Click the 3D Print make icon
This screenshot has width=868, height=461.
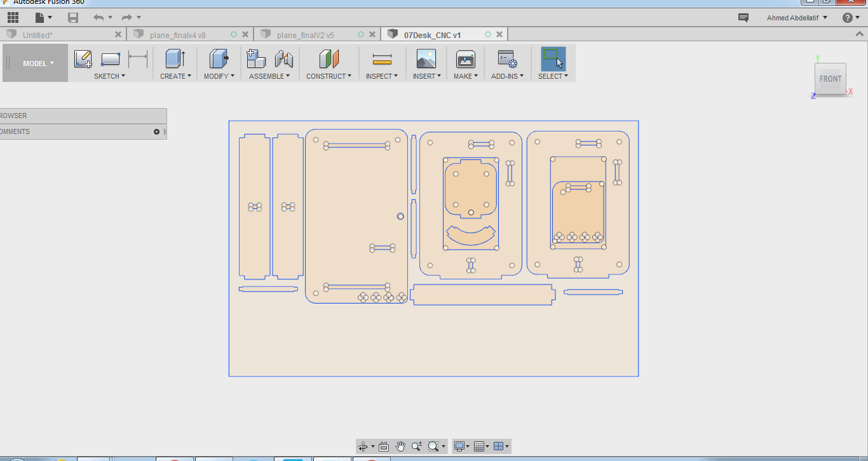466,59
